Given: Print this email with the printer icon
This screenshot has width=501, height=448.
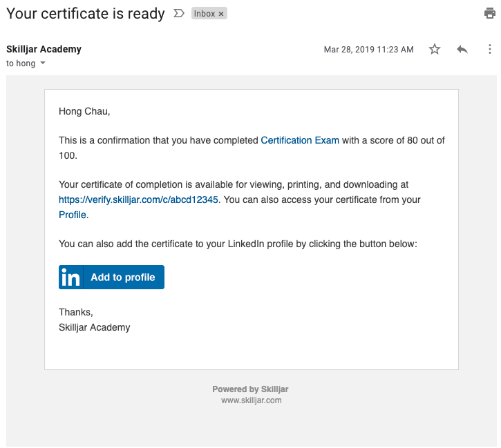Looking at the screenshot, I should 490,13.
